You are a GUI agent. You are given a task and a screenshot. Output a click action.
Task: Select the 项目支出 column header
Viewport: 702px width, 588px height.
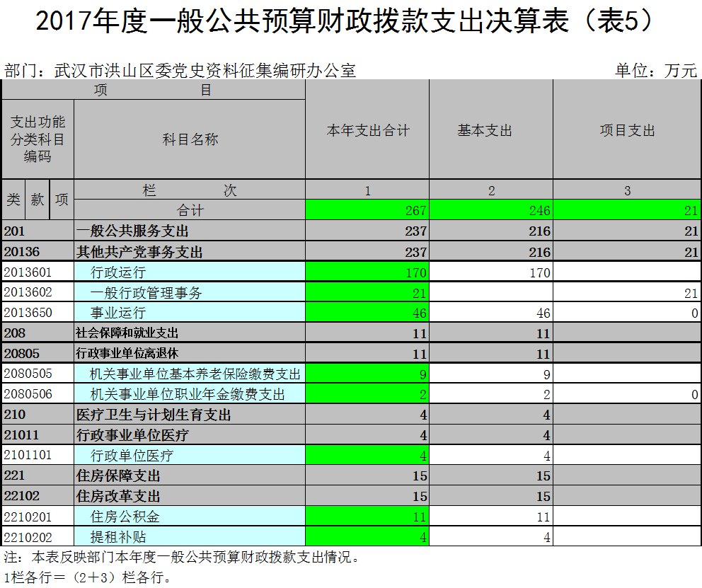pyautogui.click(x=627, y=131)
